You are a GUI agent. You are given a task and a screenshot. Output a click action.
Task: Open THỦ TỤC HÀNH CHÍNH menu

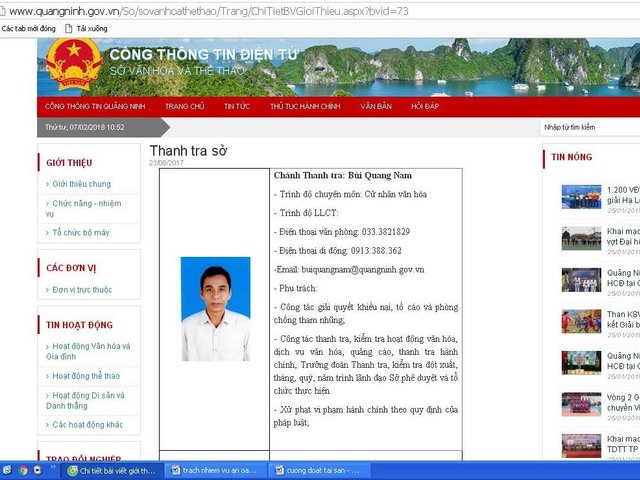305,105
